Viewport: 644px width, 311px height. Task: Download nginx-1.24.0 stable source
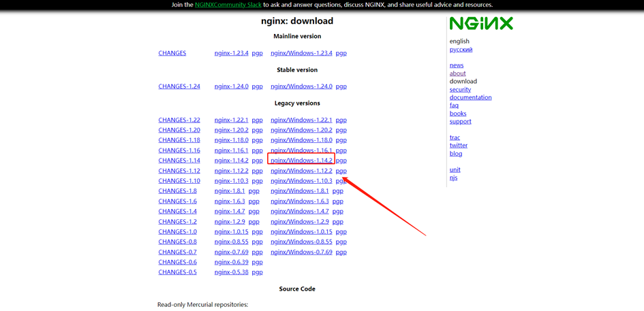point(231,86)
